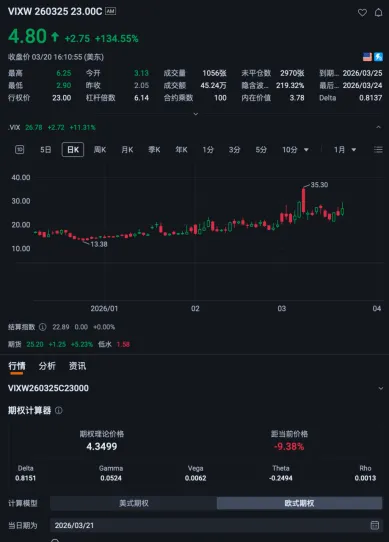Open the 行情 tab
The width and height of the screenshot is (389, 542).
[x=17, y=366]
